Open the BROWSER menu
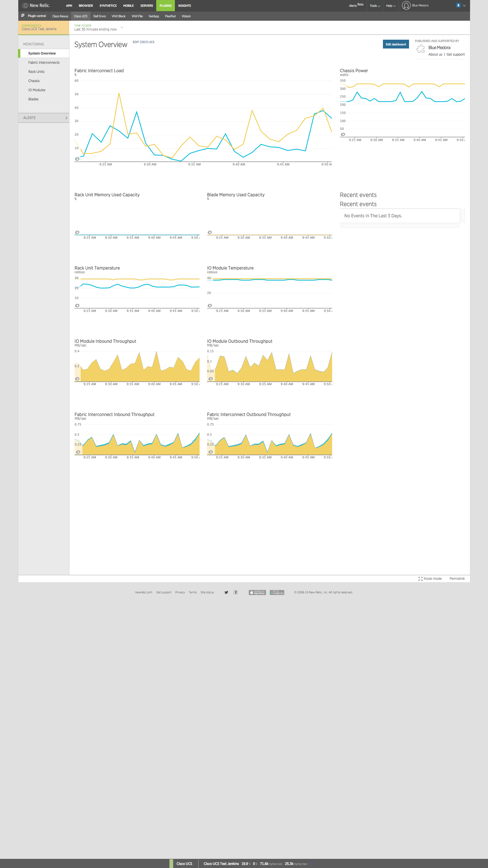488x868 pixels. click(x=86, y=6)
